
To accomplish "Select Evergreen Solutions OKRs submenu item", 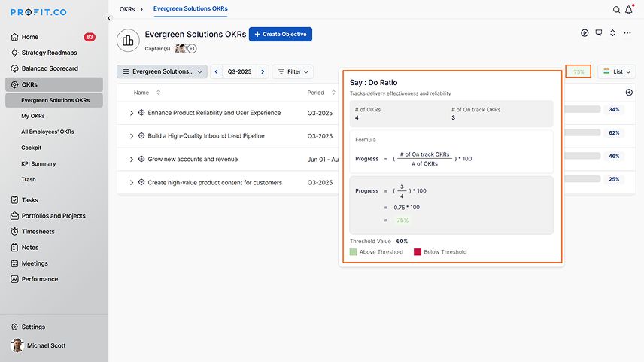I will [54, 100].
